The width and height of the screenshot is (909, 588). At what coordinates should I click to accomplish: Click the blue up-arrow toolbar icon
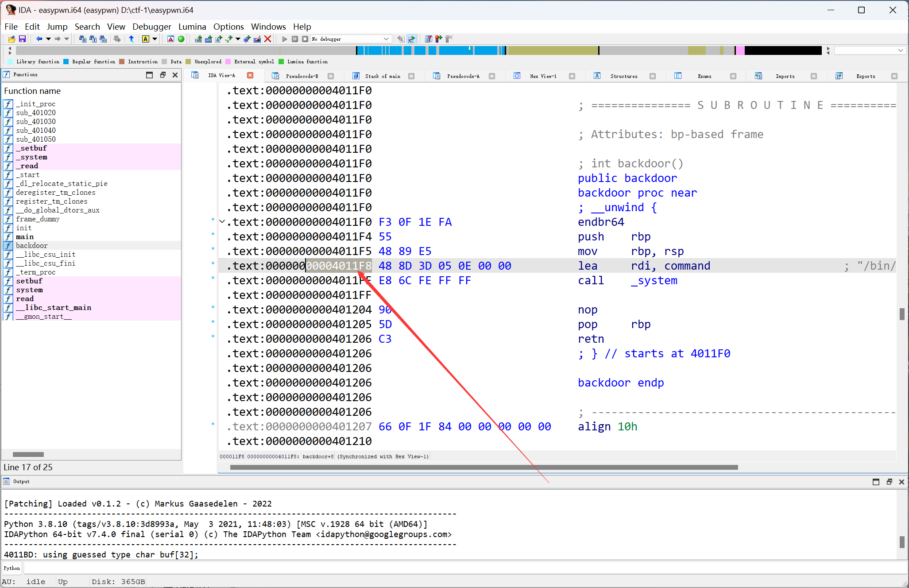point(132,39)
